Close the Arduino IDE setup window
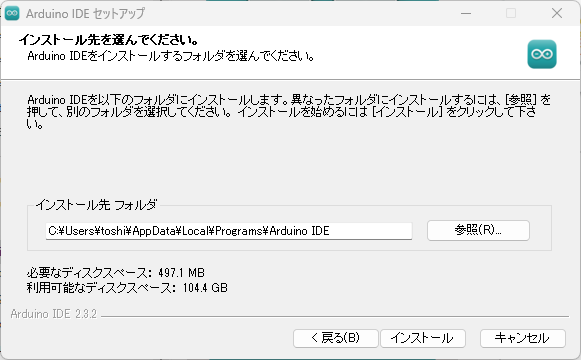The height and width of the screenshot is (360, 581). click(x=557, y=13)
